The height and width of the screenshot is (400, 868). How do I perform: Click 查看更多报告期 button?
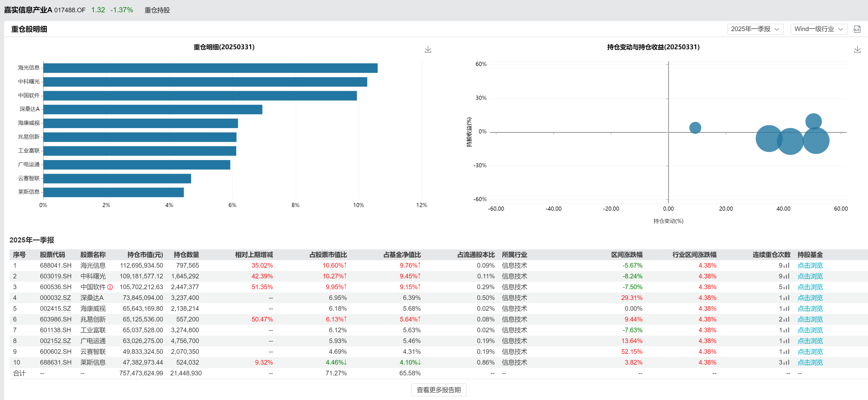click(438, 390)
